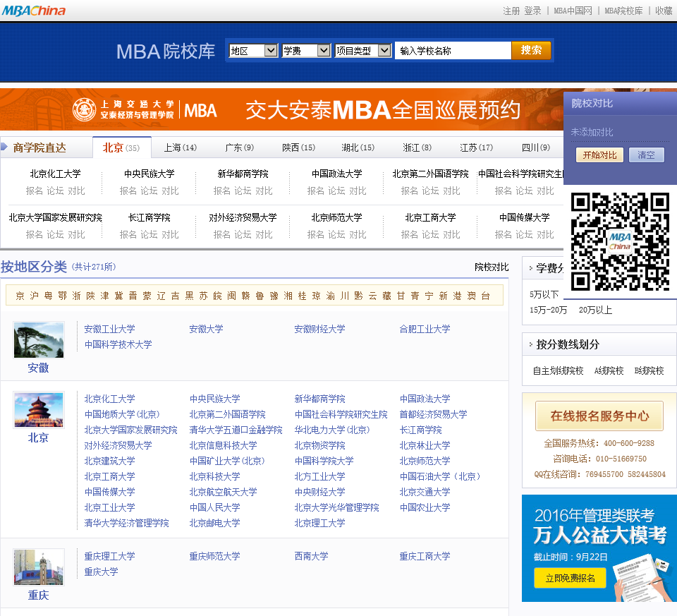
Task: Click 登录 link in top bar
Action: coord(533,11)
